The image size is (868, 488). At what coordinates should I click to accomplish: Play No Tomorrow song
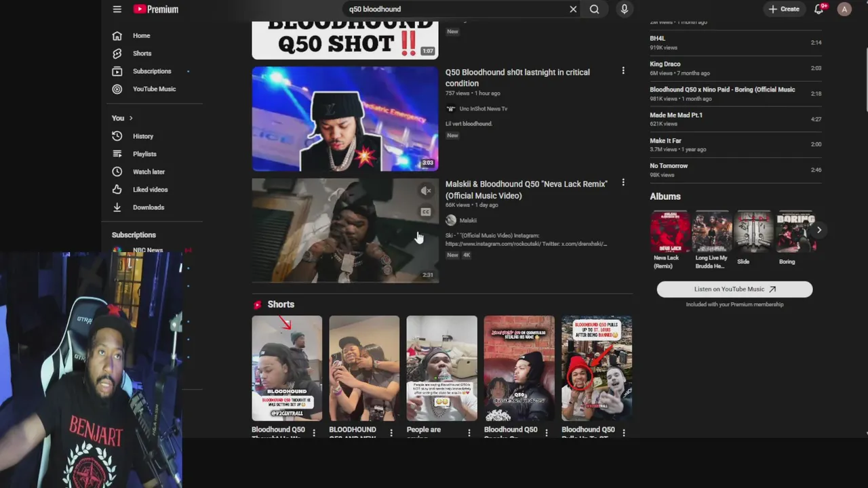pos(735,169)
